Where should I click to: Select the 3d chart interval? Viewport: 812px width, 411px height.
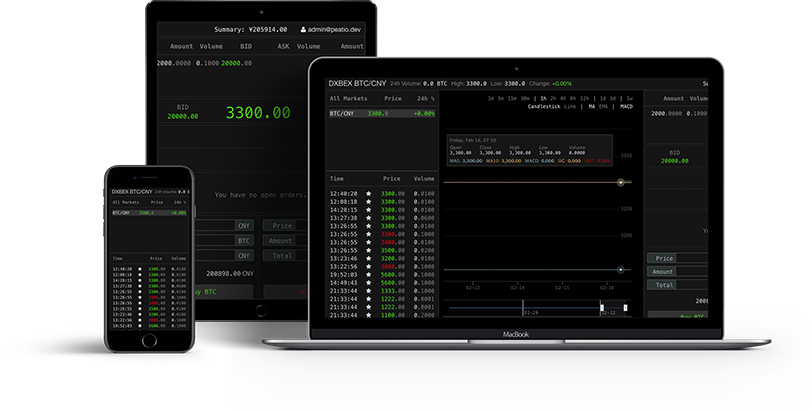[613, 98]
